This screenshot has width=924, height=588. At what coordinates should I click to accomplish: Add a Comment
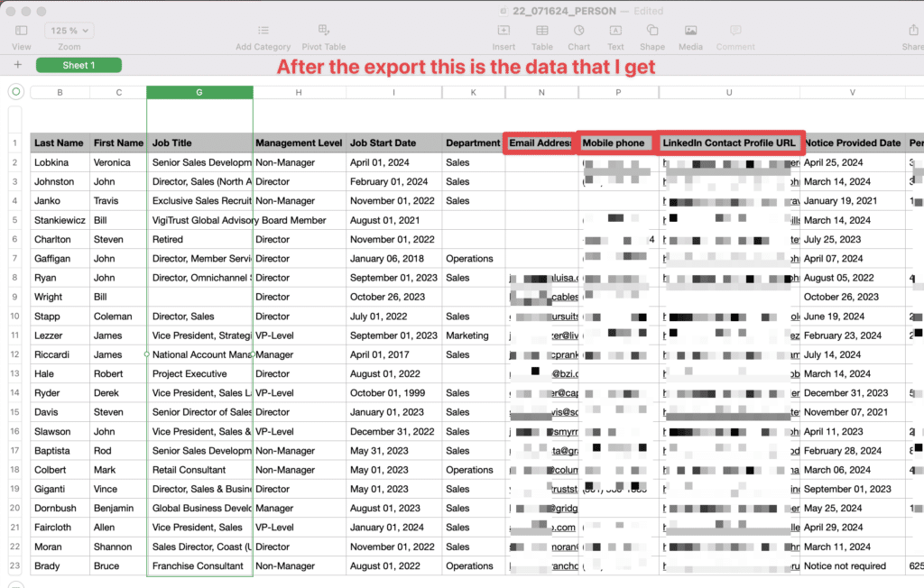735,30
